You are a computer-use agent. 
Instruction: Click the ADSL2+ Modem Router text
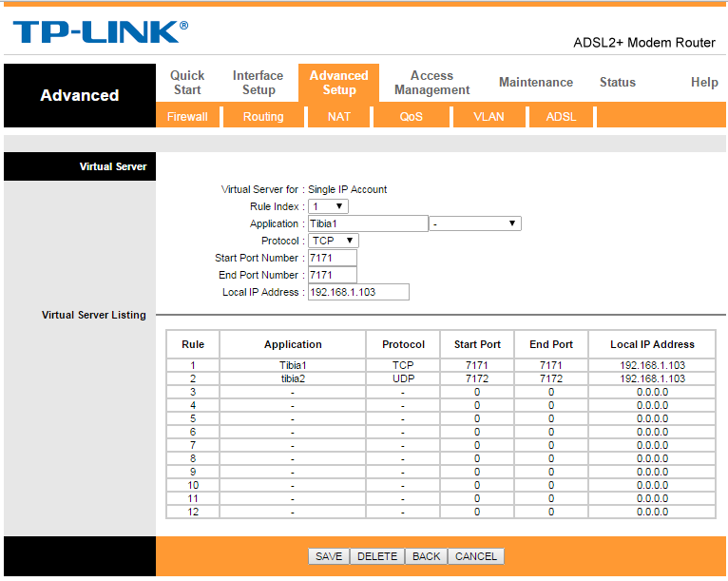click(x=644, y=43)
